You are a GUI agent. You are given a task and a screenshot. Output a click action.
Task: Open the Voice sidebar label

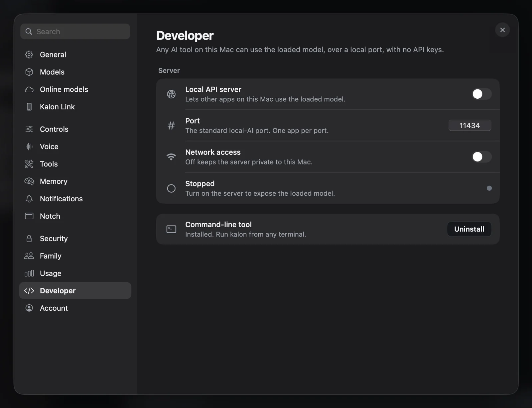coord(49,147)
